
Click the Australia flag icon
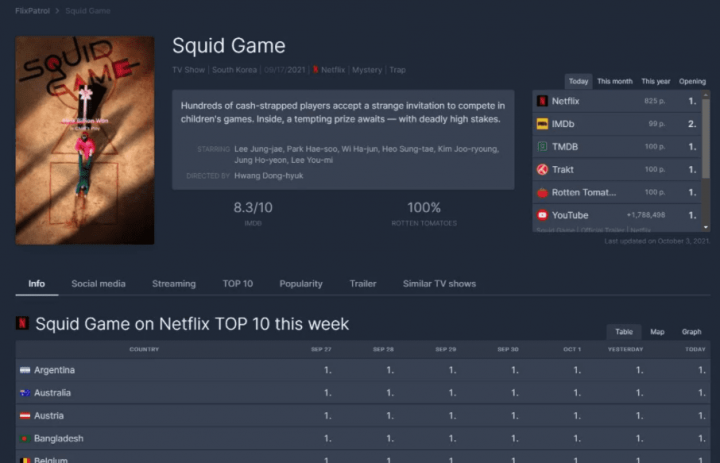coord(25,393)
